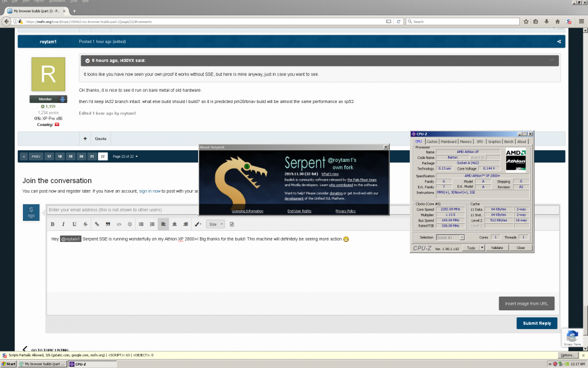588x368 pixels.
Task: Open the text color picker brush
Action: (x=198, y=224)
